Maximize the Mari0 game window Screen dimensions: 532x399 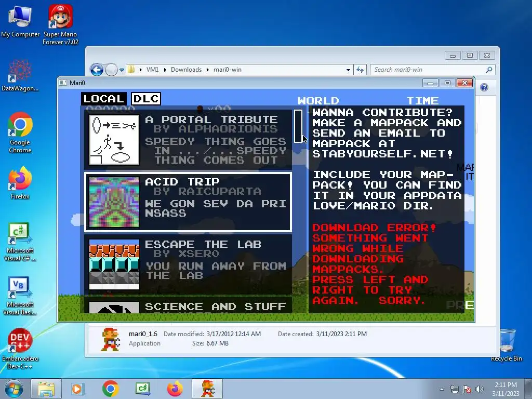click(x=447, y=83)
